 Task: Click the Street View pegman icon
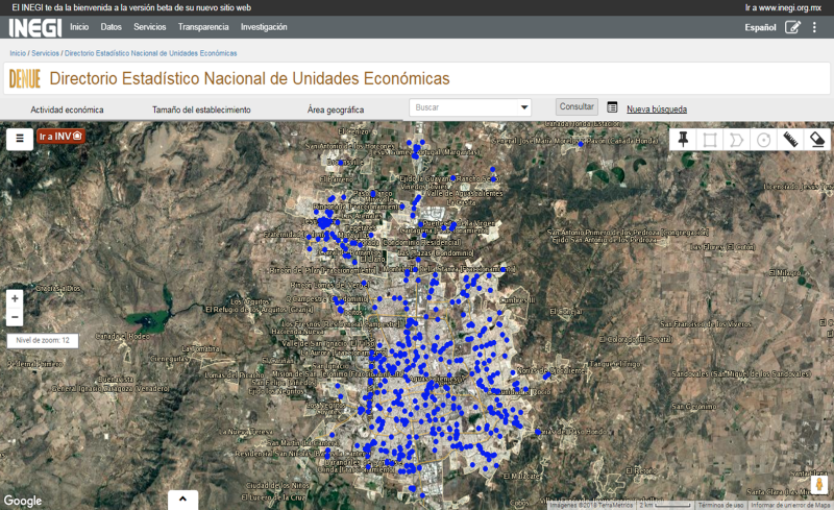click(819, 485)
